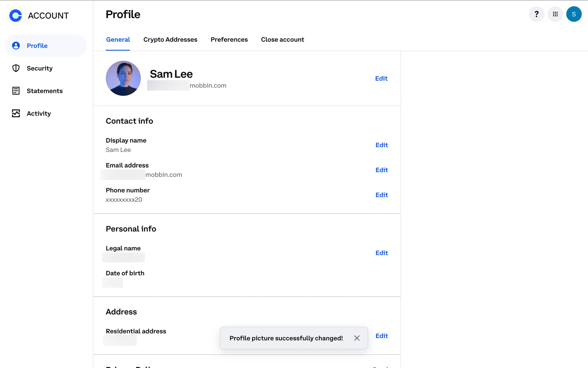
Task: Click the Sam Lee profile photo
Action: click(x=123, y=78)
